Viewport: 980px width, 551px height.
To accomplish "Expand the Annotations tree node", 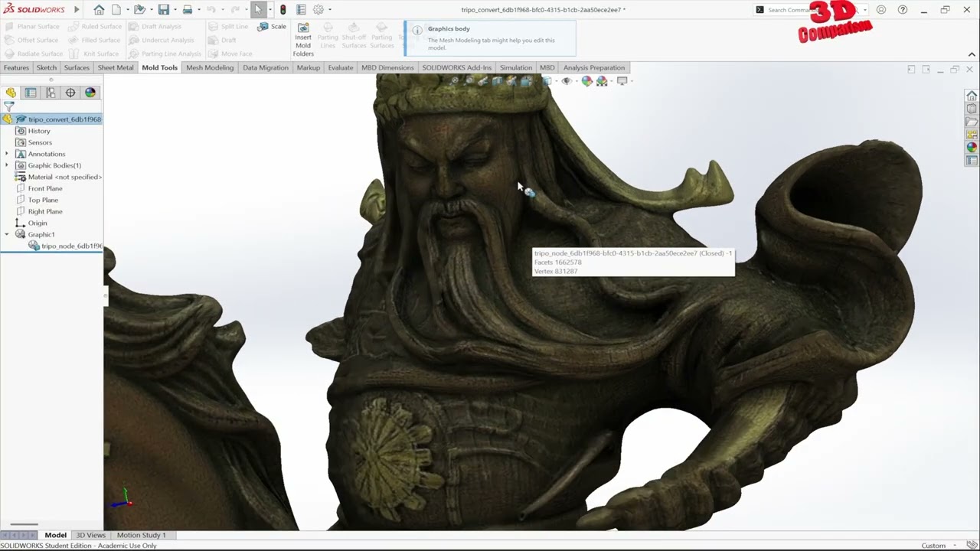I will 7,154.
